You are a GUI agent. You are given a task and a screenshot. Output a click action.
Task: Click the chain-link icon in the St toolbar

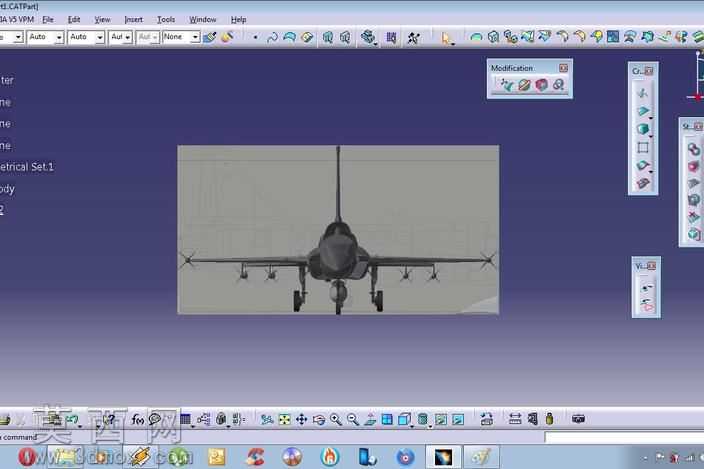[x=694, y=149]
